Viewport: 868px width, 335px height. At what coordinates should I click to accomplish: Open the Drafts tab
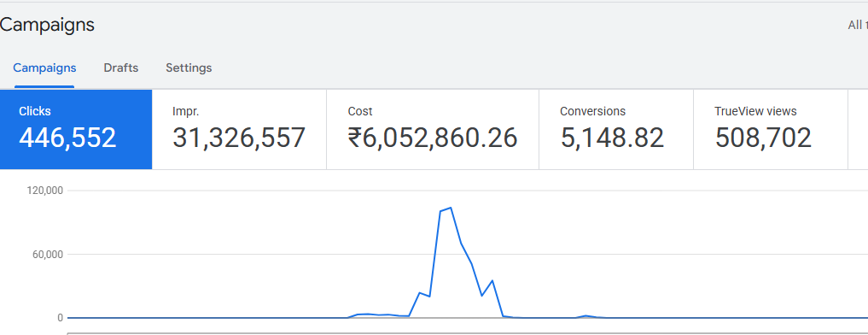tap(120, 68)
